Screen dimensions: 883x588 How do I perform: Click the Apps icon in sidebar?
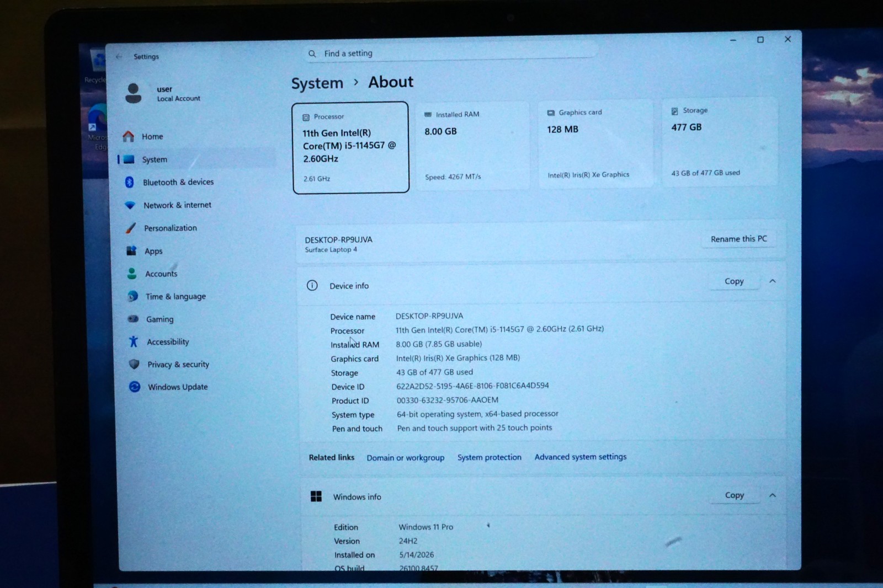point(131,251)
